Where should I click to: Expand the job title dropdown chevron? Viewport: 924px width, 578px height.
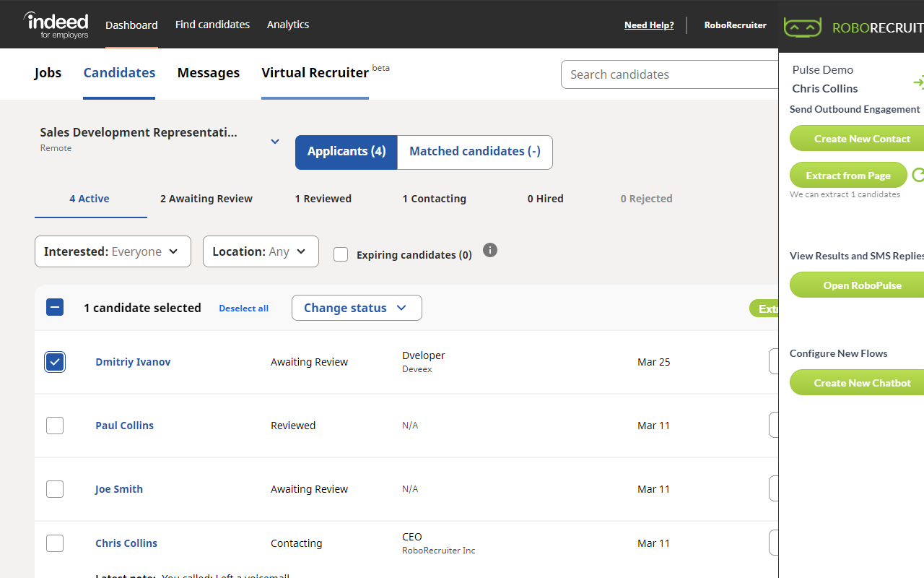coord(275,141)
